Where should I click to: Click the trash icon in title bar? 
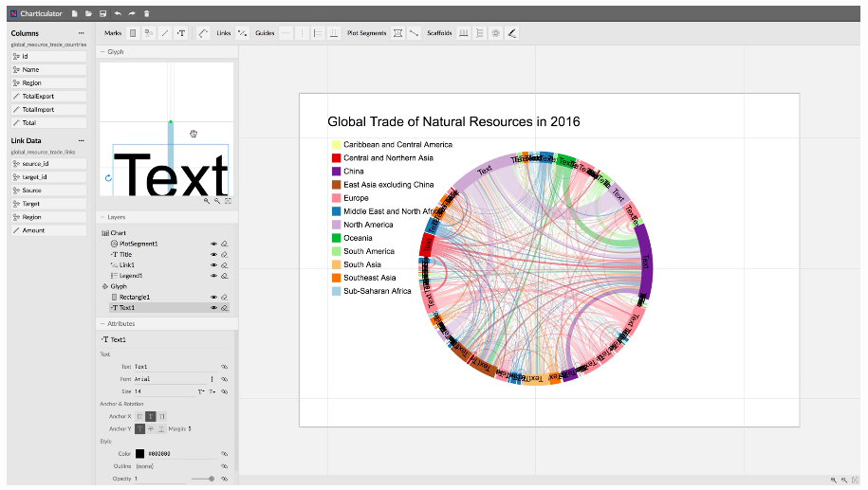(147, 13)
